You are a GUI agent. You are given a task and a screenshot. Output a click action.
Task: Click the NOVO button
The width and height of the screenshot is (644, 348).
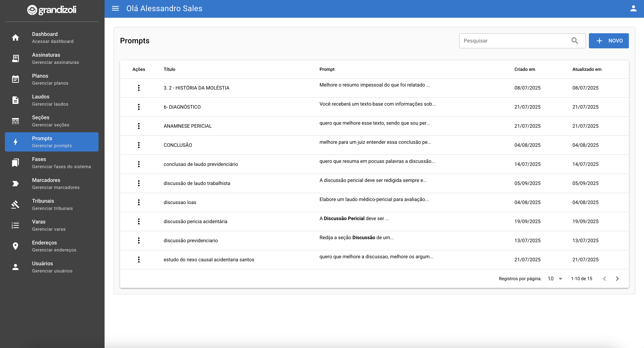click(x=609, y=41)
